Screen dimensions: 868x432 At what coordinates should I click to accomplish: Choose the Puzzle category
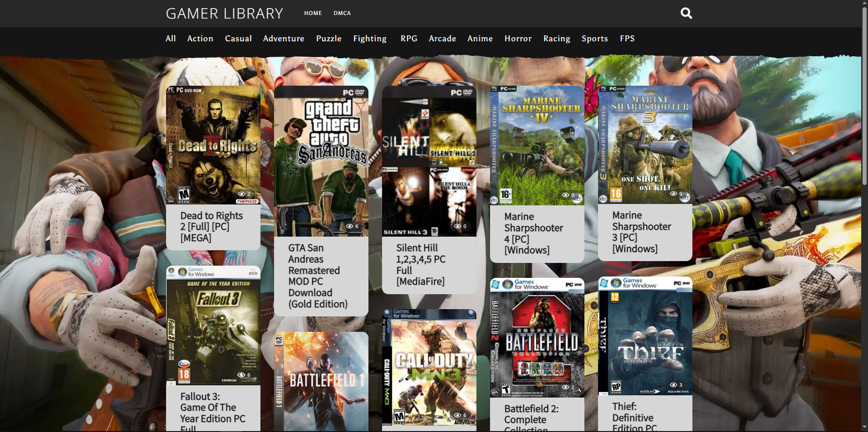point(329,39)
